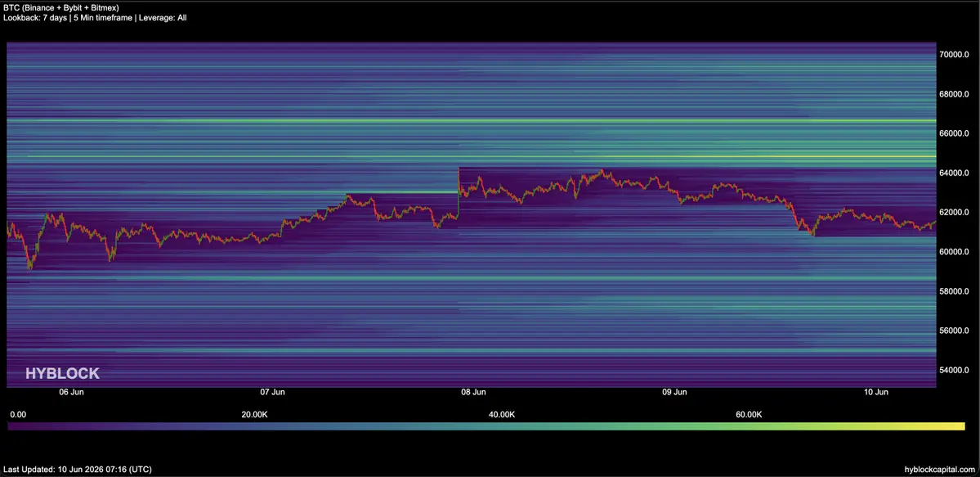Click the 40.00K color scale label
Viewport: 980px width, 477px height.
[x=503, y=414]
